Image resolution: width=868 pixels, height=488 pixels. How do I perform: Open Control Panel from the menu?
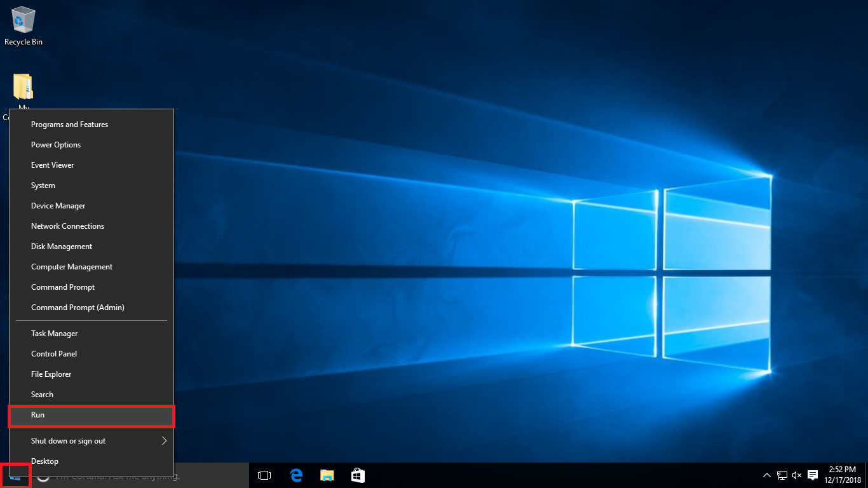(54, 354)
